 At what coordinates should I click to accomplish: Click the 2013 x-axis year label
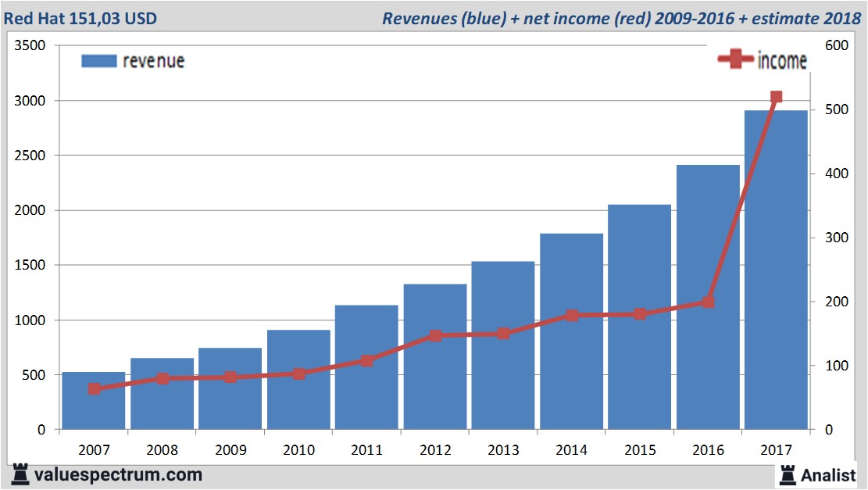[x=503, y=450]
